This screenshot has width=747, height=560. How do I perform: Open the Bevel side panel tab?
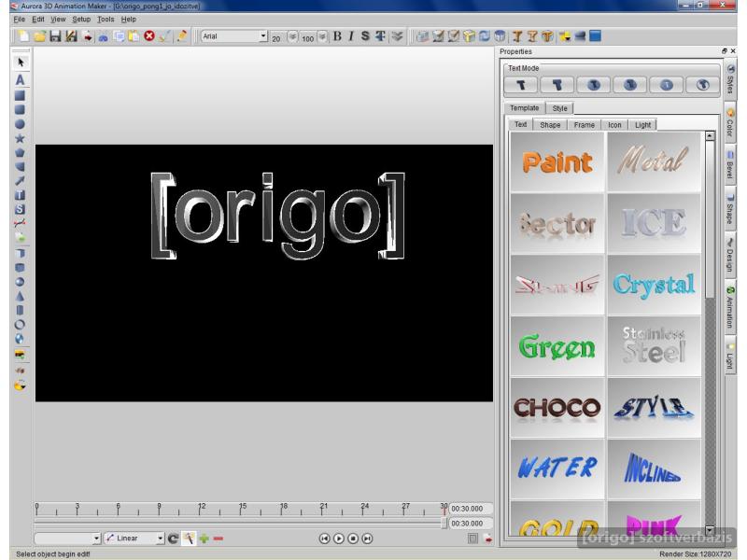point(730,165)
